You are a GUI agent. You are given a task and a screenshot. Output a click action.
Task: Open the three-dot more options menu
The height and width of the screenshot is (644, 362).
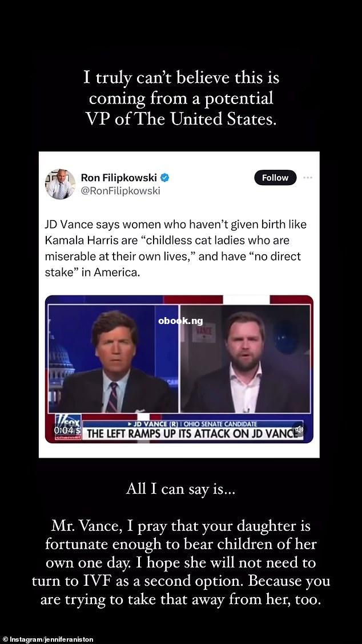307,178
